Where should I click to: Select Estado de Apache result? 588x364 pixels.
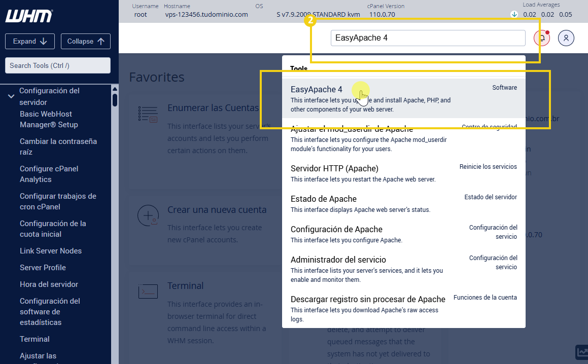(x=403, y=204)
